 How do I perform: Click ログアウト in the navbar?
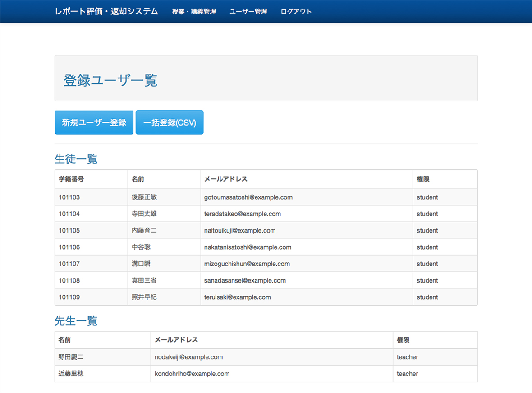[x=296, y=12]
